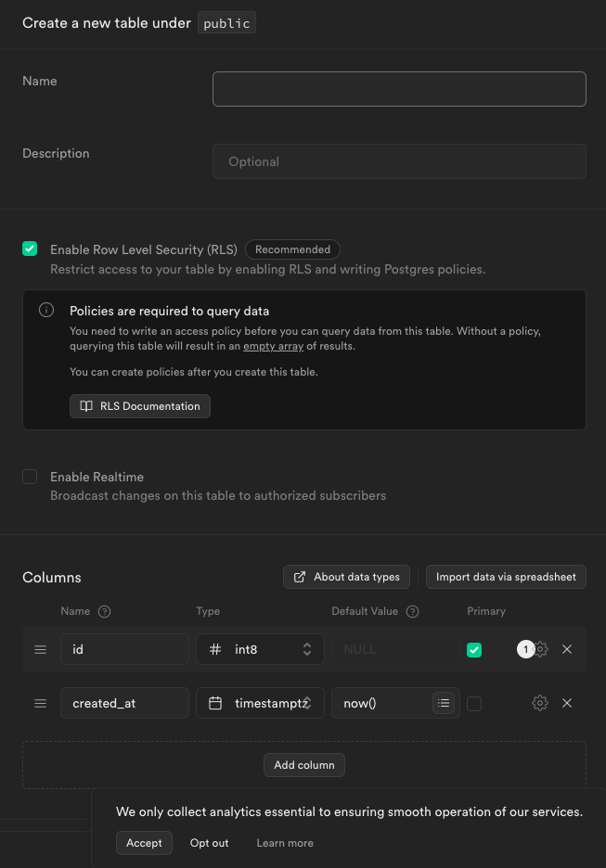Remove the created_at column with X icon

[567, 703]
